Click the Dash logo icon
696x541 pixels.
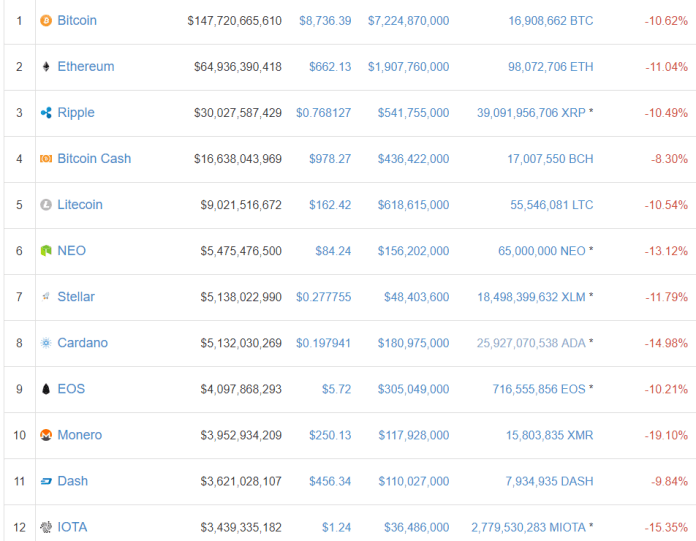[x=45, y=481]
